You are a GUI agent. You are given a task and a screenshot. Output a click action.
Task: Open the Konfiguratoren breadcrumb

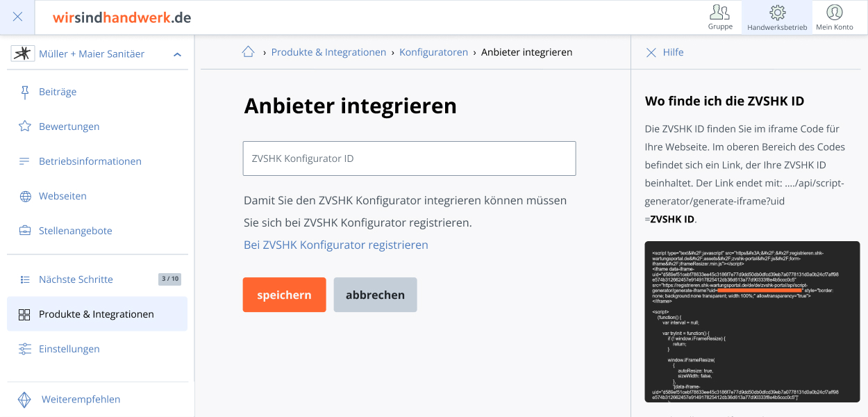click(433, 52)
